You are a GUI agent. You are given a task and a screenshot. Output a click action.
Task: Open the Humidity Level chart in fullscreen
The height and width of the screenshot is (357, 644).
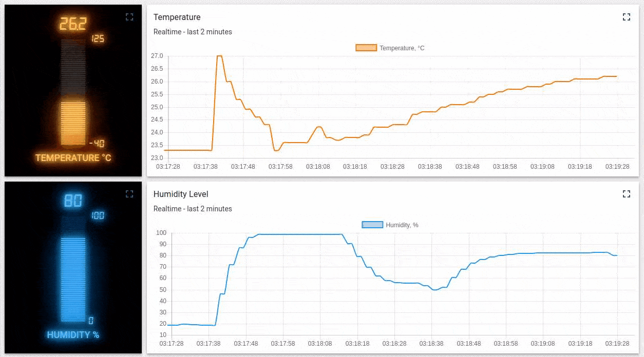(626, 194)
